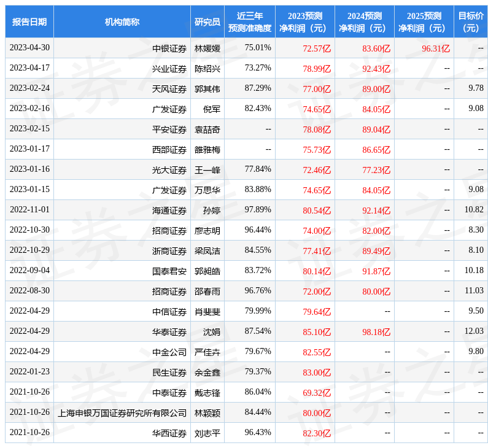Click analyst name 刘志平
This screenshot has height=448, width=488.
point(207,433)
